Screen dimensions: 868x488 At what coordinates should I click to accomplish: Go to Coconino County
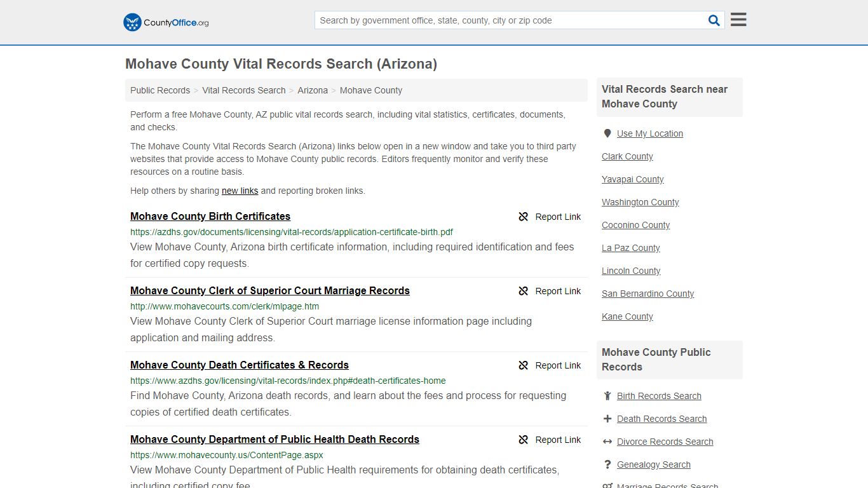tap(635, 225)
